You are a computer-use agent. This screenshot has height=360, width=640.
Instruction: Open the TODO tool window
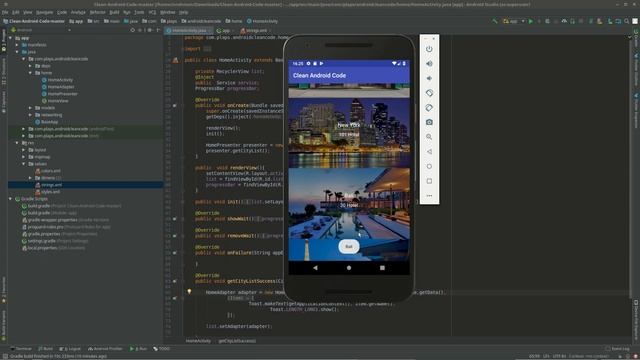click(x=162, y=349)
